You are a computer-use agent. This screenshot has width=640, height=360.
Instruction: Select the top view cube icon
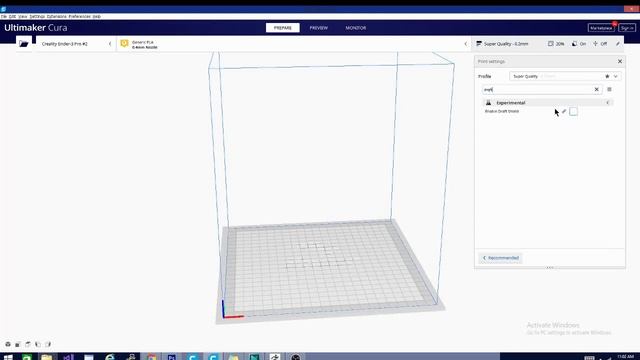[28, 344]
